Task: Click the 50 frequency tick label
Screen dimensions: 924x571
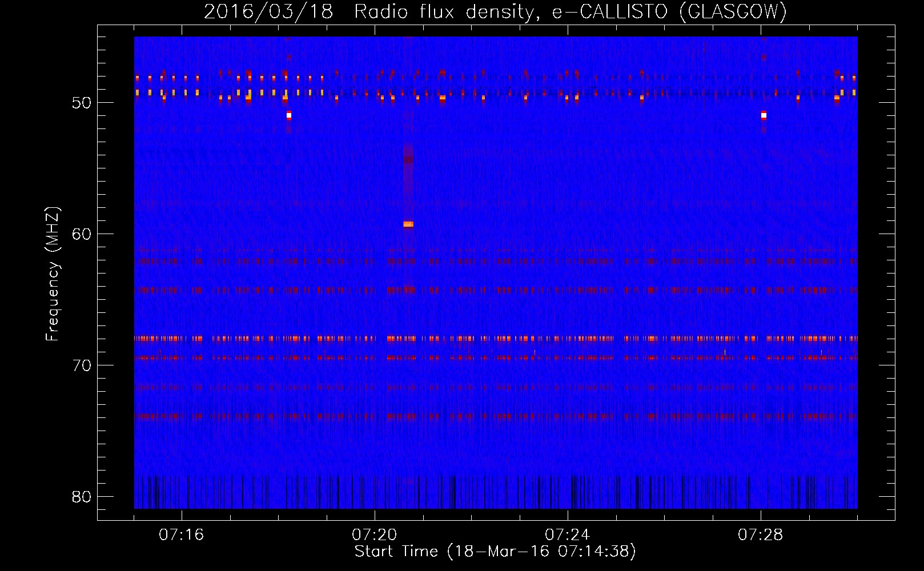Action: (82, 103)
